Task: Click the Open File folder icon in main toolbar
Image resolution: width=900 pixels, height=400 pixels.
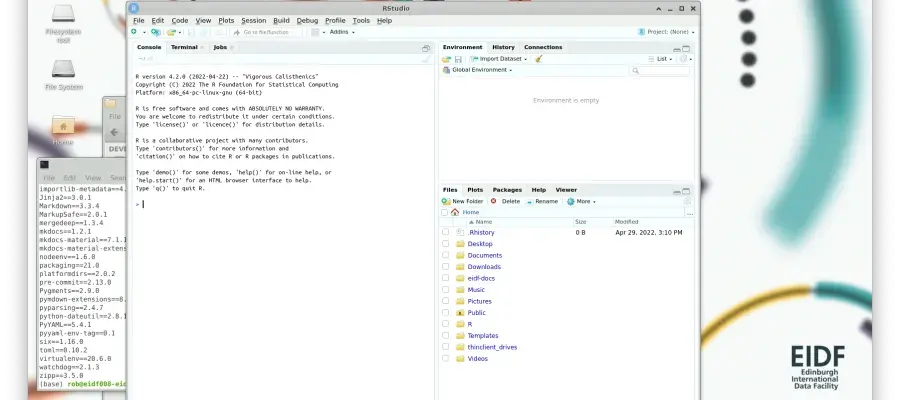Action: (171, 32)
